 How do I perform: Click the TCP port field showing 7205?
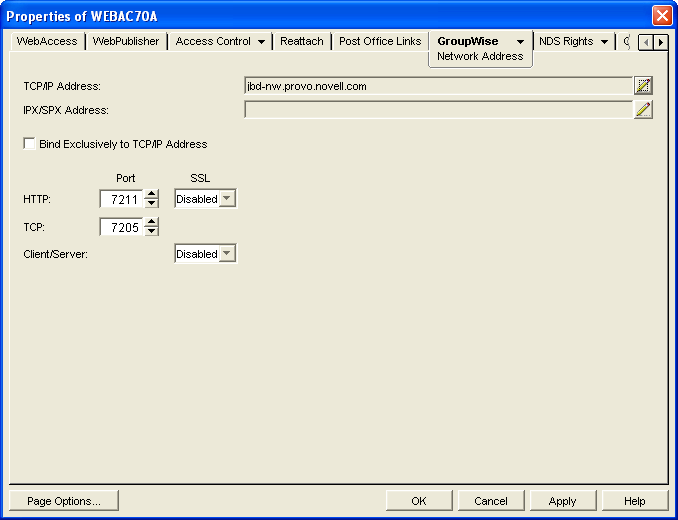pos(122,227)
